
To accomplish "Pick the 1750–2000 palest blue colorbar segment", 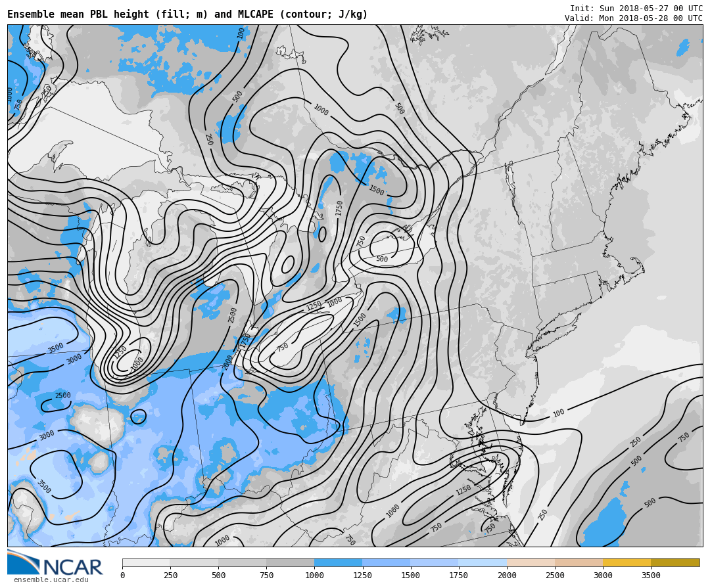I will click(483, 562).
